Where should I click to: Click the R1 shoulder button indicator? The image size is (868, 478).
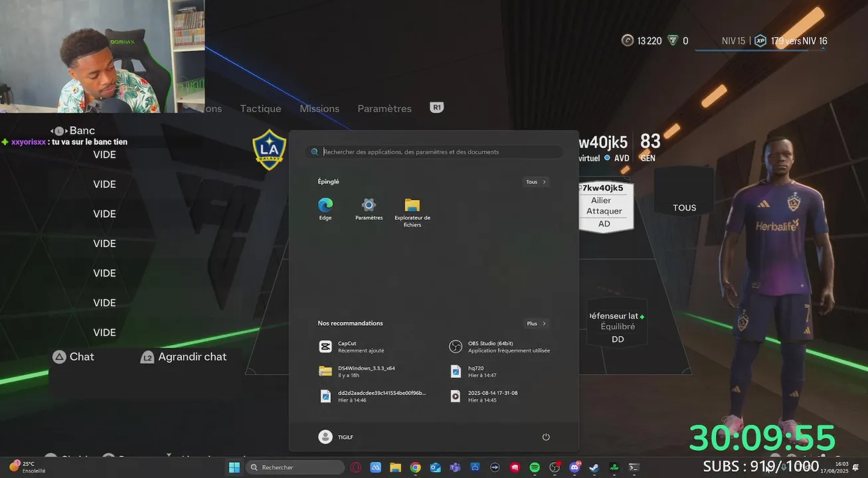pyautogui.click(x=436, y=108)
